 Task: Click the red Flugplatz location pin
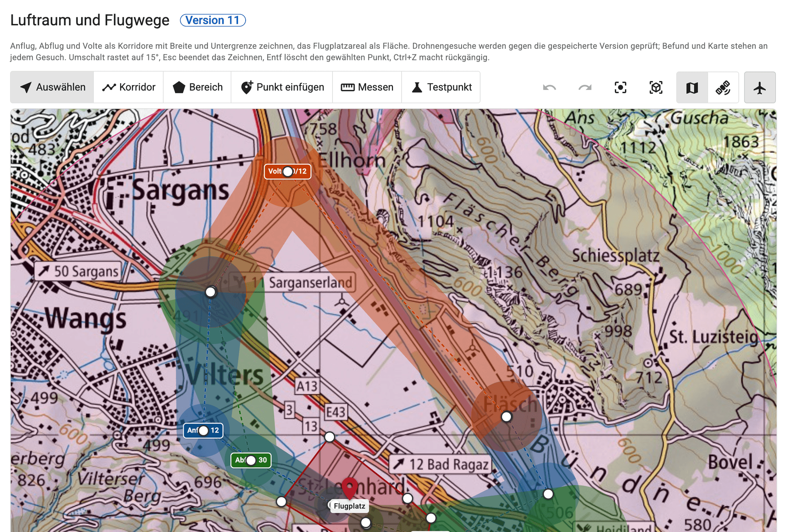350,487
